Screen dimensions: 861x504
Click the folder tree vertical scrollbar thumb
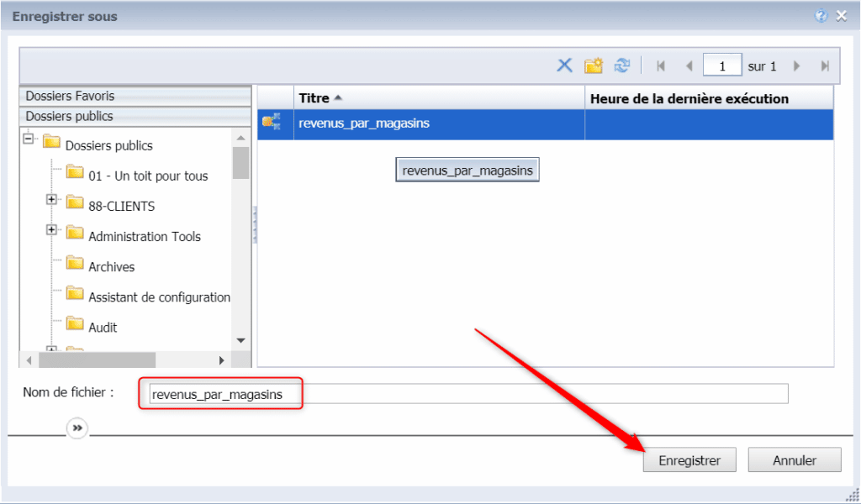[x=240, y=162]
